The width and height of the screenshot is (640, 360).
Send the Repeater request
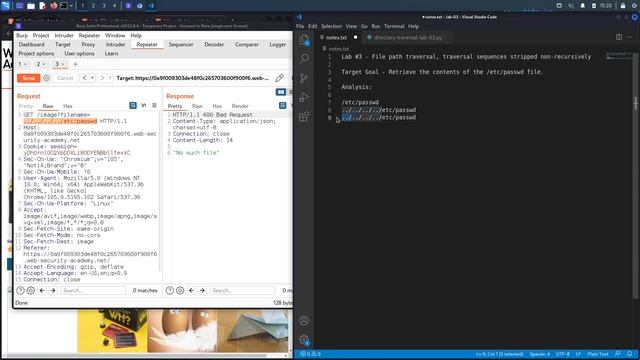point(29,78)
